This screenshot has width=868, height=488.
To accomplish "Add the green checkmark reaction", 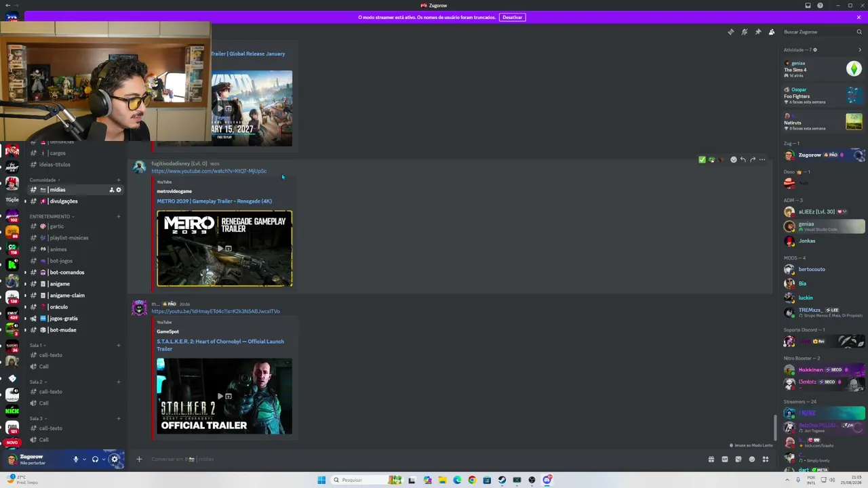I will pyautogui.click(x=702, y=160).
